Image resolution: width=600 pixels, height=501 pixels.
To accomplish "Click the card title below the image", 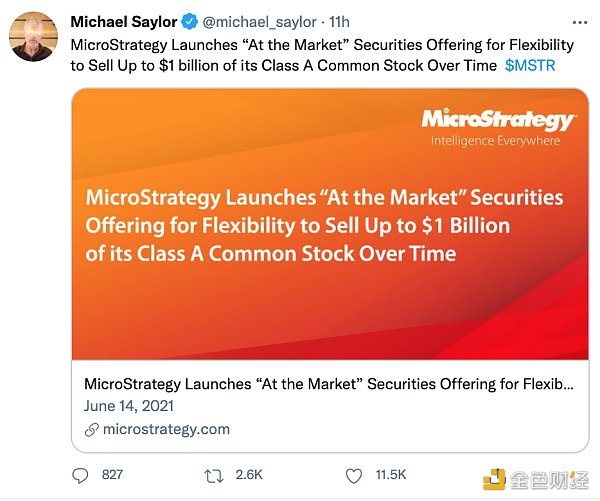I will pos(329,383).
